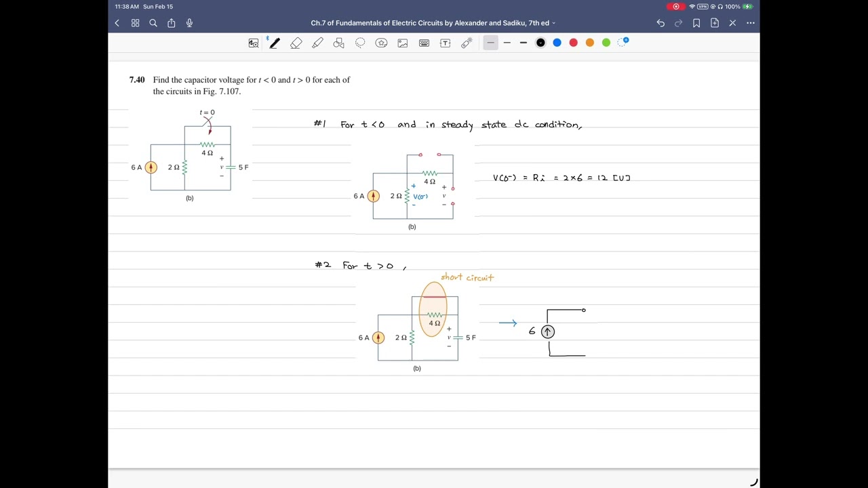Select the zoom writing window tool

(254, 43)
